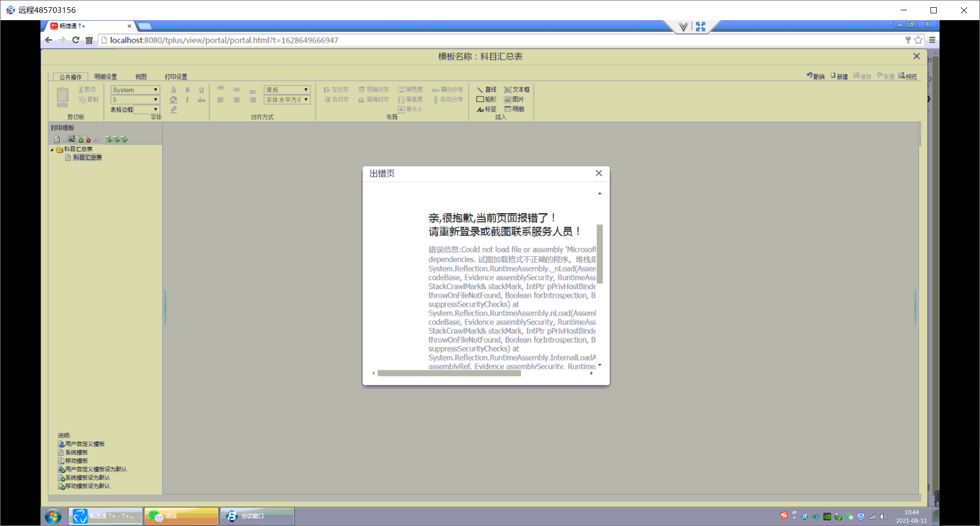Click the border color pen icon
This screenshot has width=980, height=526.
pyautogui.click(x=174, y=109)
